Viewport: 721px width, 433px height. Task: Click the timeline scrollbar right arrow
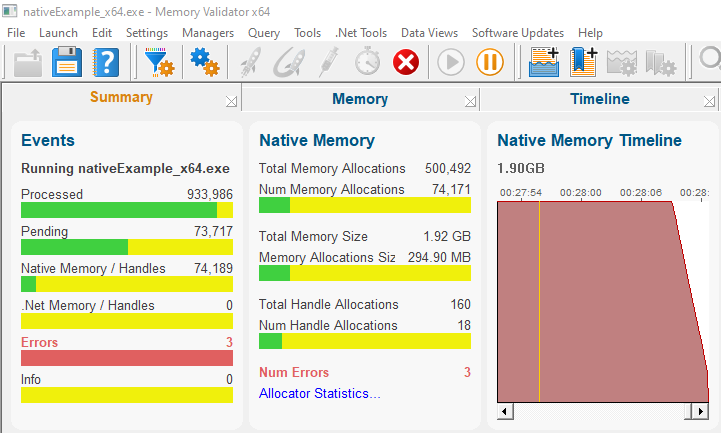tap(700, 411)
